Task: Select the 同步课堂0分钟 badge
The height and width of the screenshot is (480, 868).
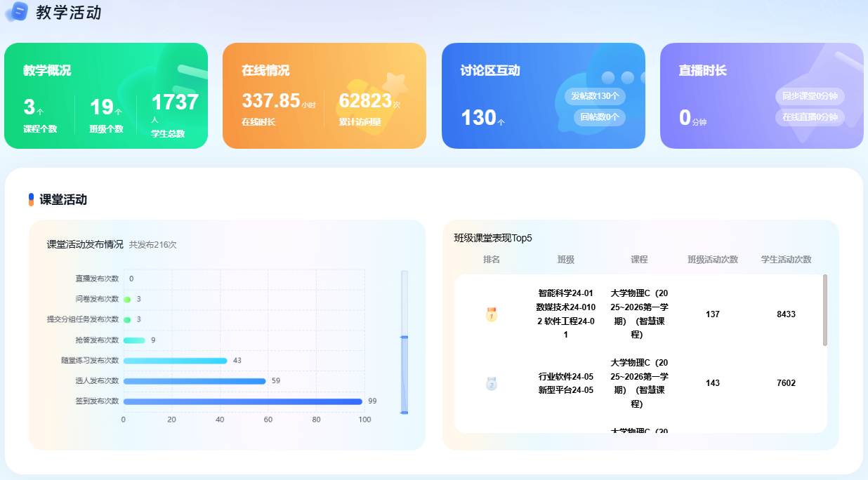Action: point(810,96)
